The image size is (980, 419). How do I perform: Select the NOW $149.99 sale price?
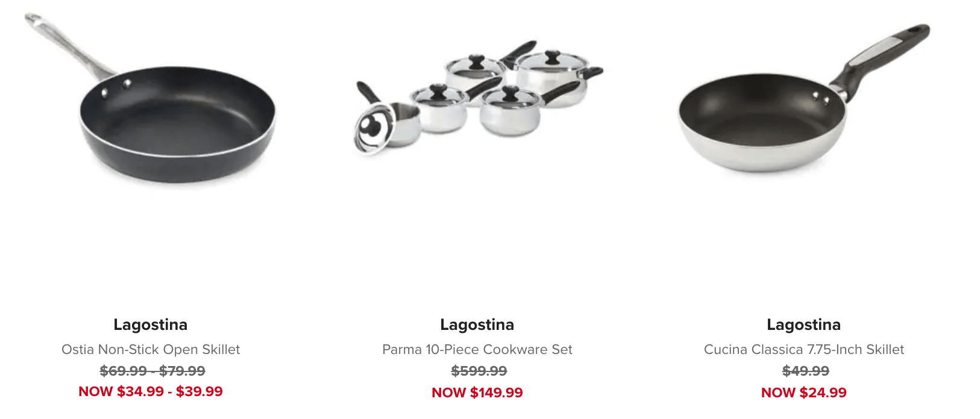(477, 393)
